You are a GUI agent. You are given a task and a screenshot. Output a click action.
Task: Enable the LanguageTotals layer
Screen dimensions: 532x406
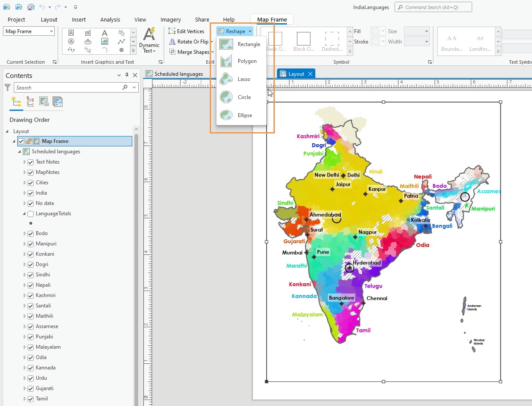click(30, 214)
